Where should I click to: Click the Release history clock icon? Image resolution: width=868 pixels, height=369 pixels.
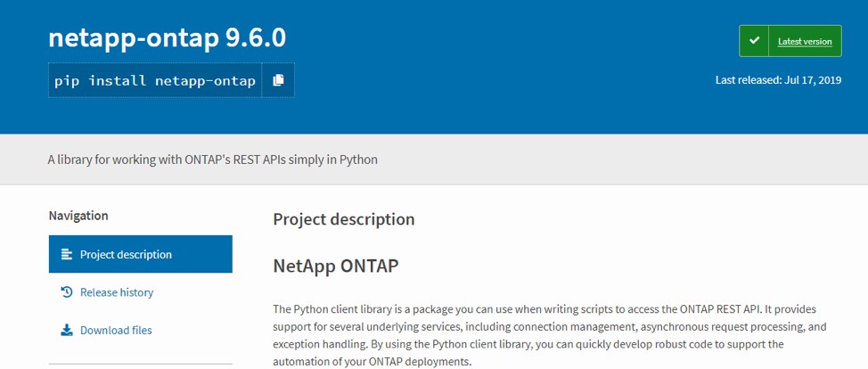coord(67,292)
